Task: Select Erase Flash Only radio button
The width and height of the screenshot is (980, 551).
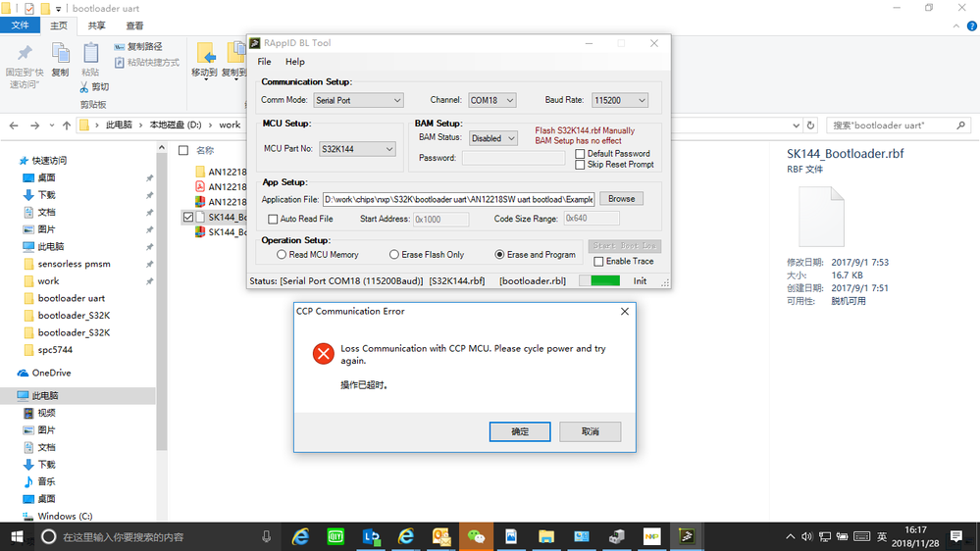Action: pyautogui.click(x=393, y=255)
